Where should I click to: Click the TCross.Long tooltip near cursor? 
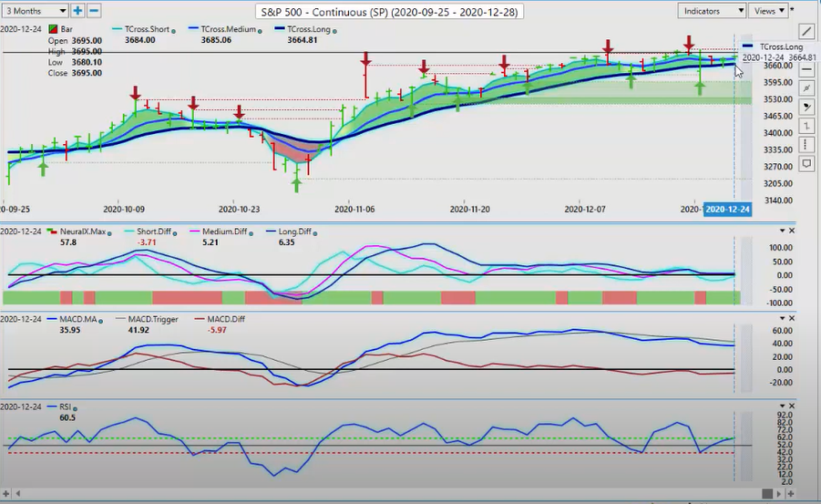point(778,52)
